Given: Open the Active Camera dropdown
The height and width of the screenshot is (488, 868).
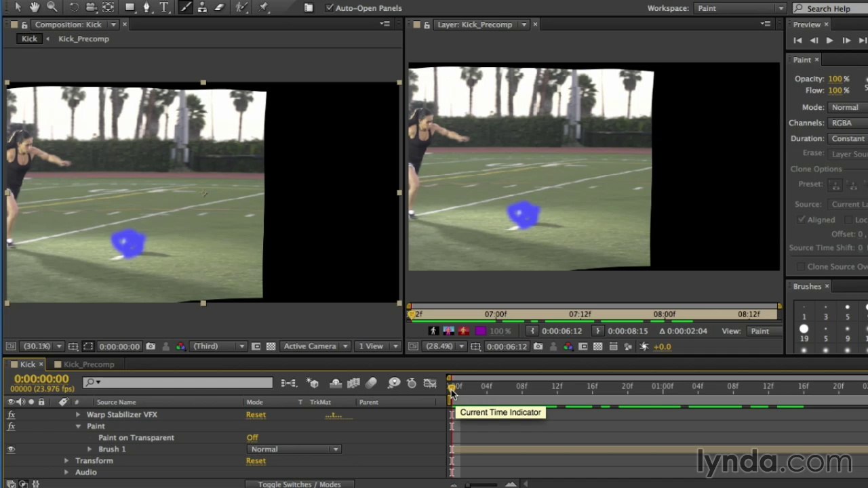Looking at the screenshot, I should pos(315,346).
